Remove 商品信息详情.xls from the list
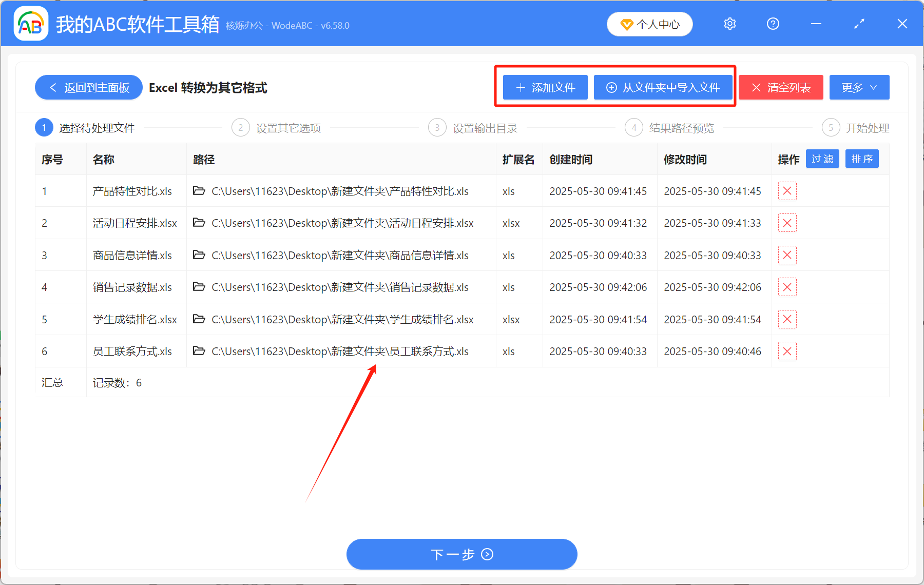This screenshot has width=924, height=585. click(x=787, y=255)
